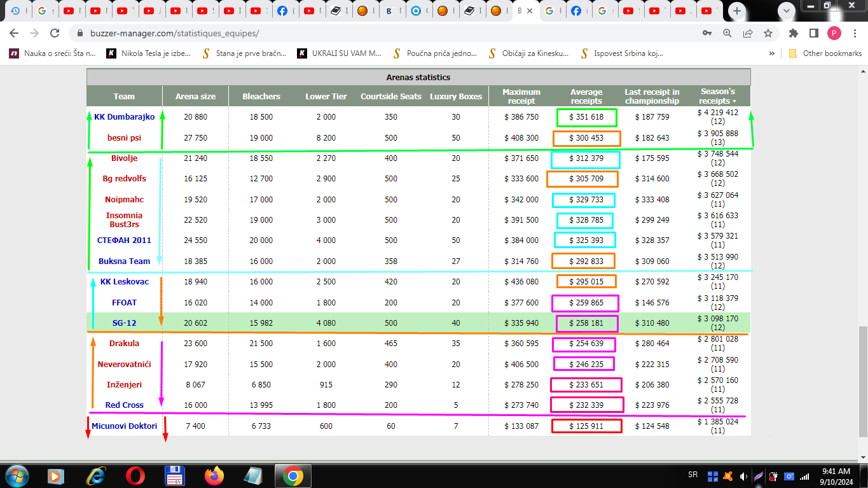The image size is (868, 488).
Task: Sort by Last receipt in championship
Action: [652, 96]
